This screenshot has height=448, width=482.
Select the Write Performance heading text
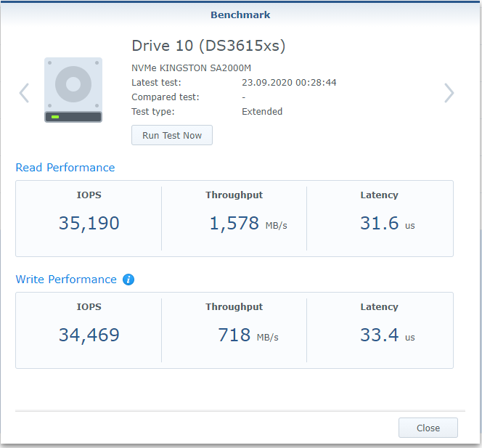click(x=66, y=280)
